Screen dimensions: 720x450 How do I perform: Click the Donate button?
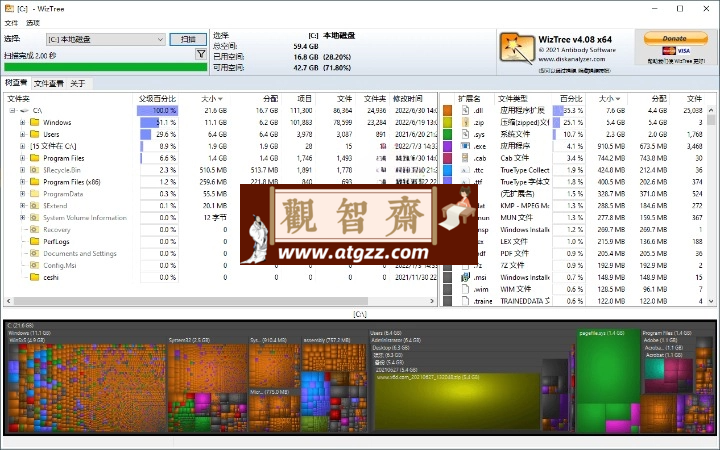pos(675,39)
